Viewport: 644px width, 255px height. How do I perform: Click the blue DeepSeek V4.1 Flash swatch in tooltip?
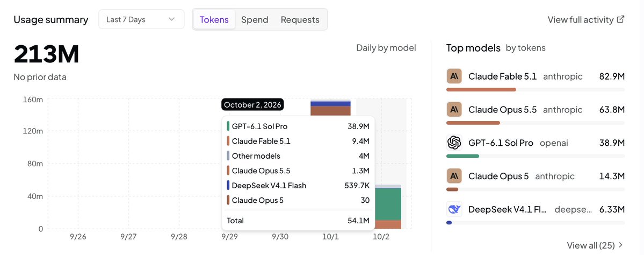point(228,186)
